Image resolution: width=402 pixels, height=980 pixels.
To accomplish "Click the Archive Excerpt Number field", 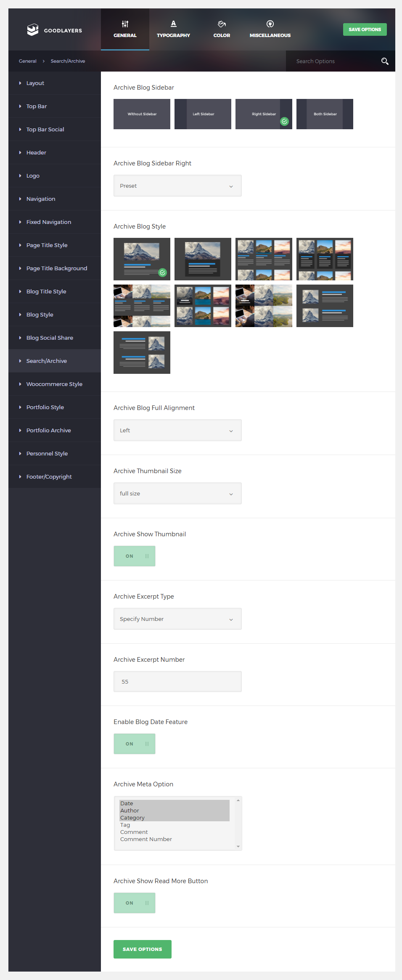I will pyautogui.click(x=177, y=682).
